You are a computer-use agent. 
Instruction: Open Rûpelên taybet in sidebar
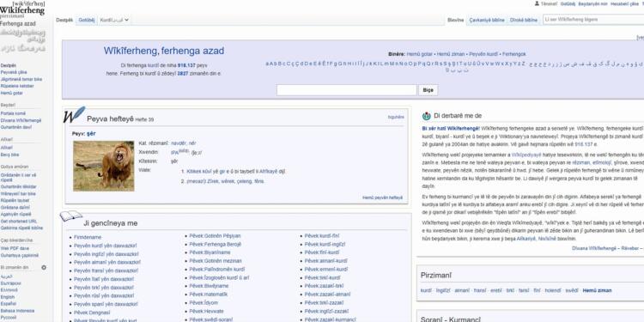tap(15, 200)
